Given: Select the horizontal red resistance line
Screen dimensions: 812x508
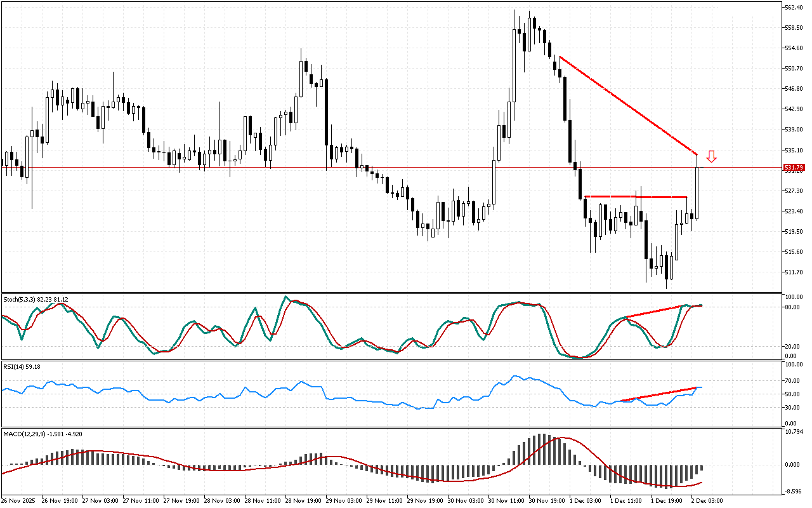Looking at the screenshot, I should point(634,197).
